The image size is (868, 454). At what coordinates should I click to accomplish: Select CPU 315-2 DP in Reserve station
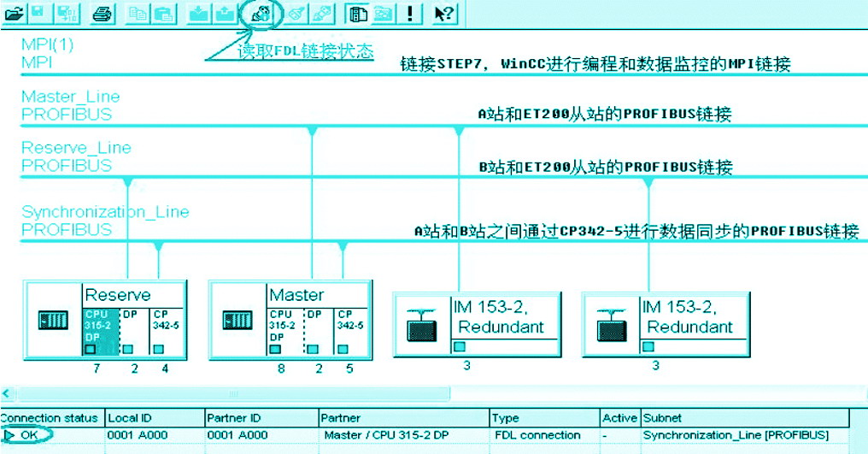[100, 332]
